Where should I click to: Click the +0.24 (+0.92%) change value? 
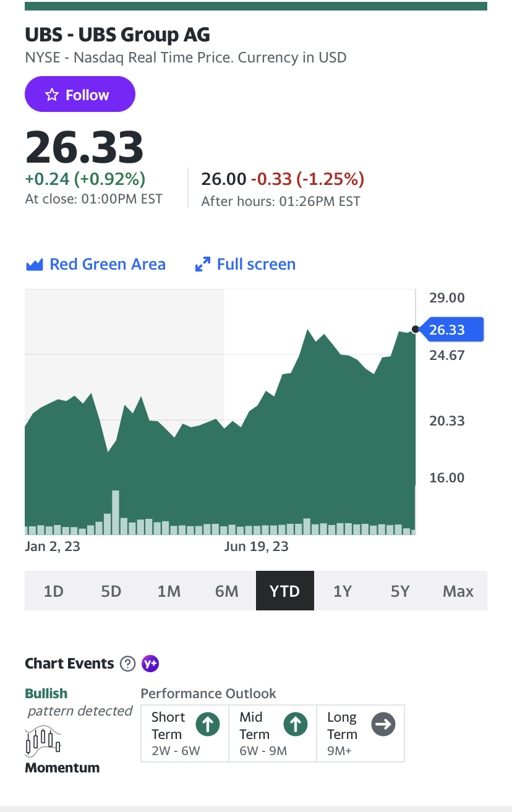(x=85, y=179)
